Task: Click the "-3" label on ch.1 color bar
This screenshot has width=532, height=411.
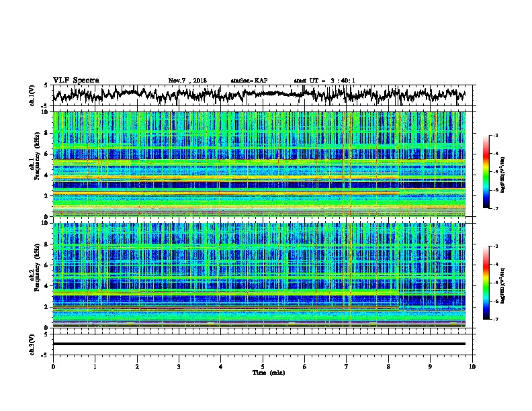Action: coord(495,135)
